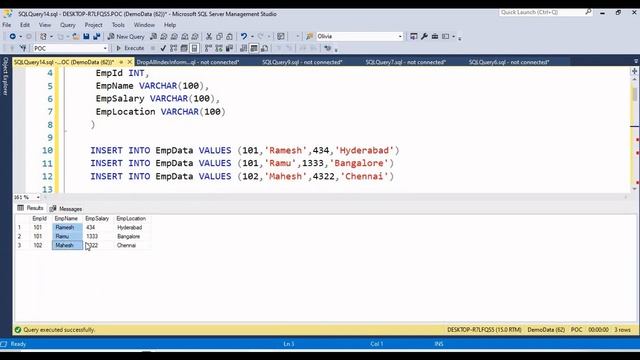Image resolution: width=640 pixels, height=360 pixels.
Task: Click the editor vertical scrollbar thumb
Action: (634, 95)
